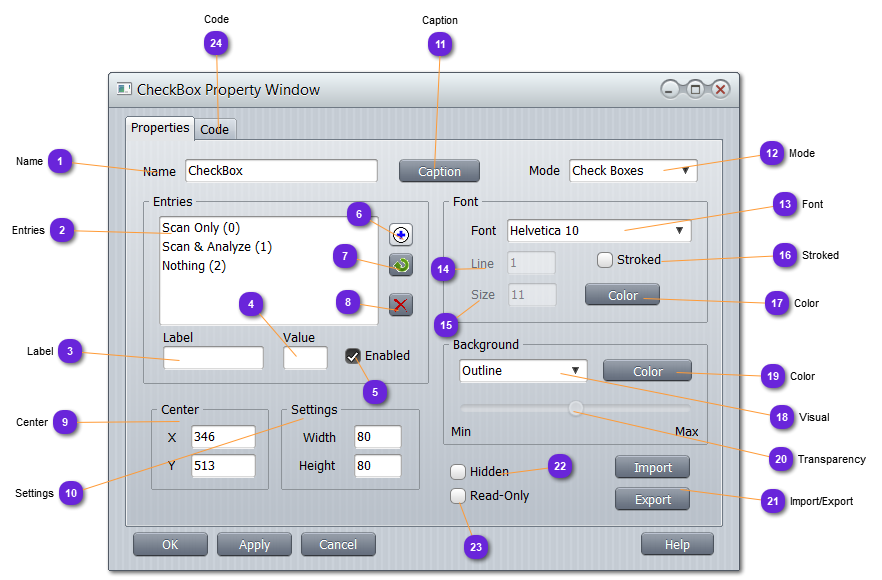Click the Import button

(x=652, y=467)
